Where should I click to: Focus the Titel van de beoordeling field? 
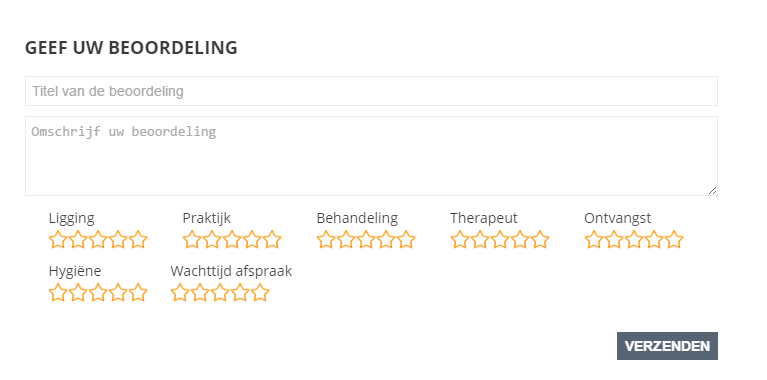point(371,91)
